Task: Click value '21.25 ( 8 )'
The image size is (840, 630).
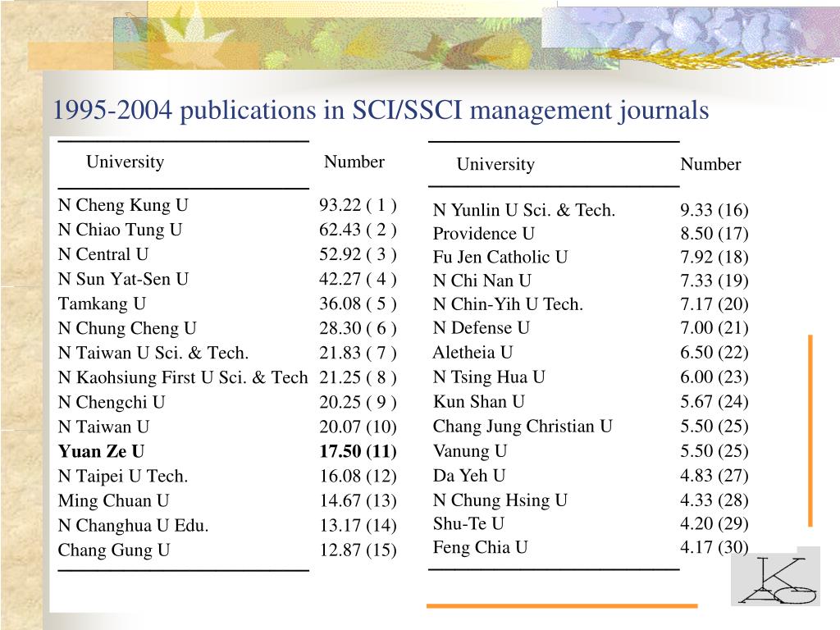Action: coord(358,377)
